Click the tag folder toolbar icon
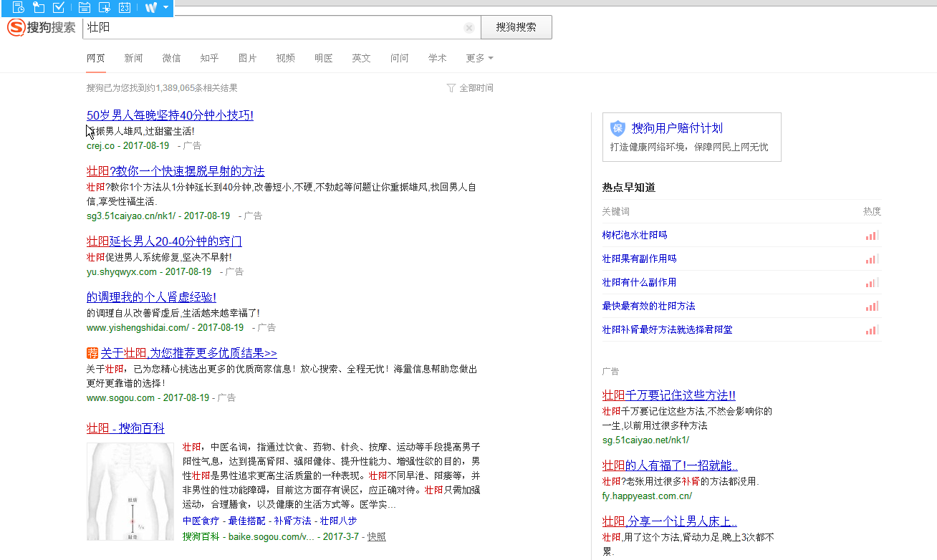Screen dimensions: 937x560 tap(39, 7)
